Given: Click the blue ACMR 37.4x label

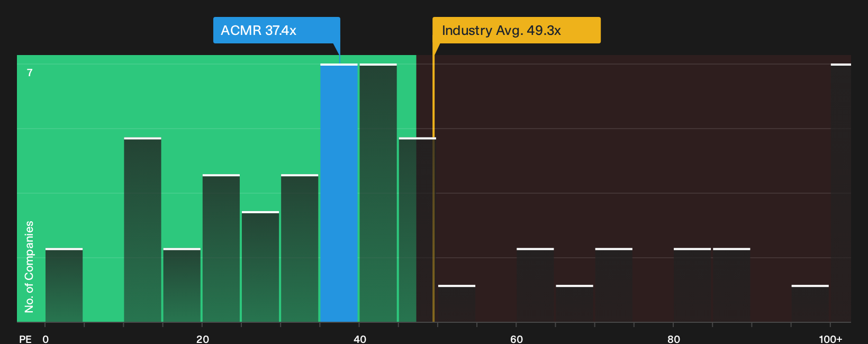Looking at the screenshot, I should [276, 30].
